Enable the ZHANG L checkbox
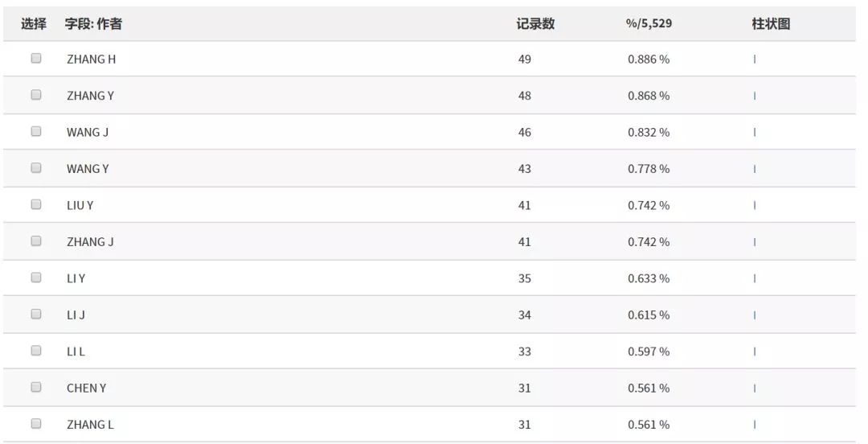Screen dimensions: 868x444 36,423
